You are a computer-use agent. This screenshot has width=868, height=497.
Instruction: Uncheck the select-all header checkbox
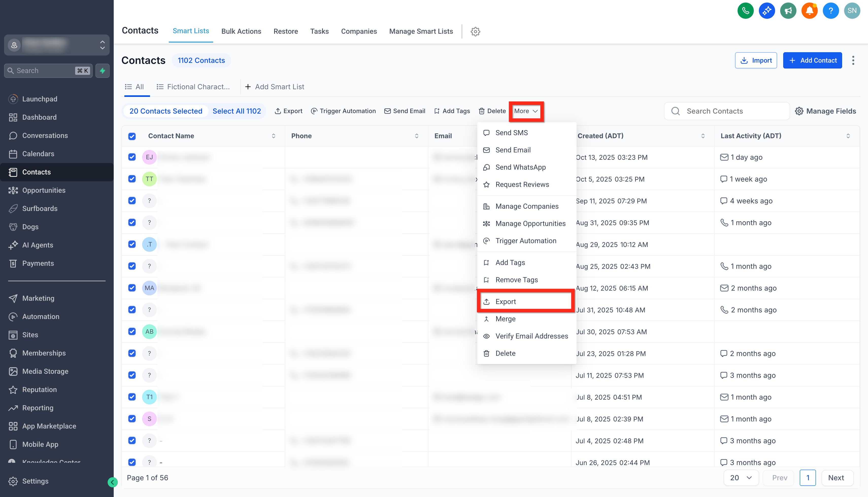coord(132,136)
